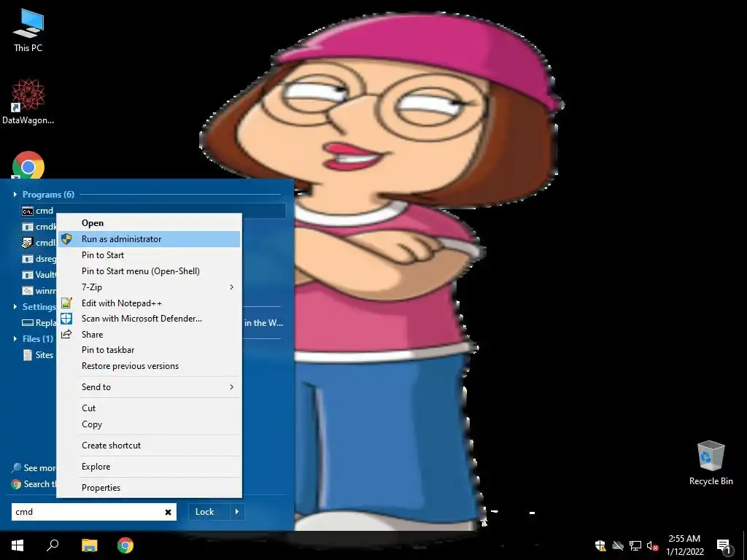This screenshot has width=747, height=560.
Task: Select the Sites file result
Action: tap(39, 355)
